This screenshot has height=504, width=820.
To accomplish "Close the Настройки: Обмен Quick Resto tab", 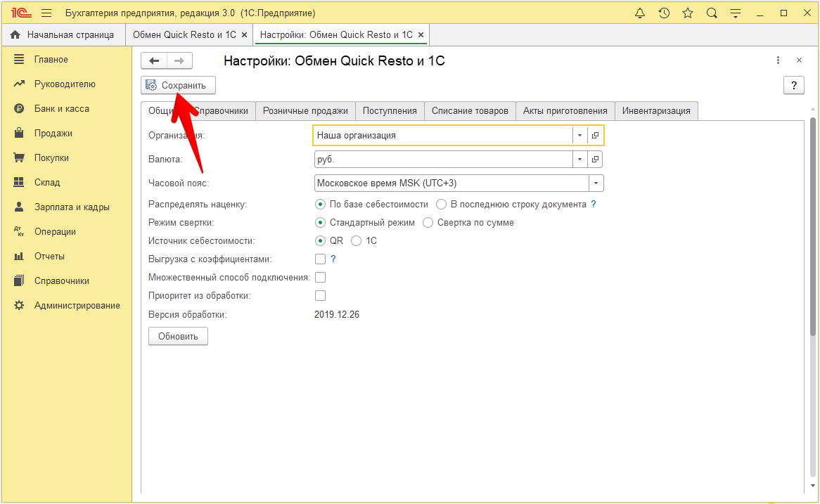I will pos(421,35).
